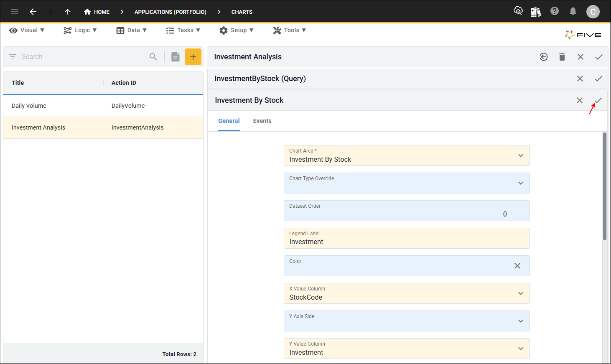Open the help question mark icon

click(555, 11)
